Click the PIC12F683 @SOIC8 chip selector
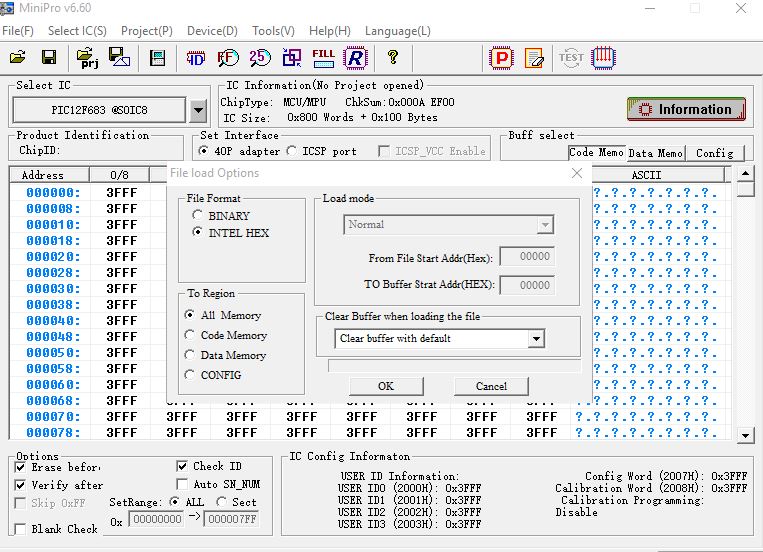The image size is (763, 552). click(99, 110)
